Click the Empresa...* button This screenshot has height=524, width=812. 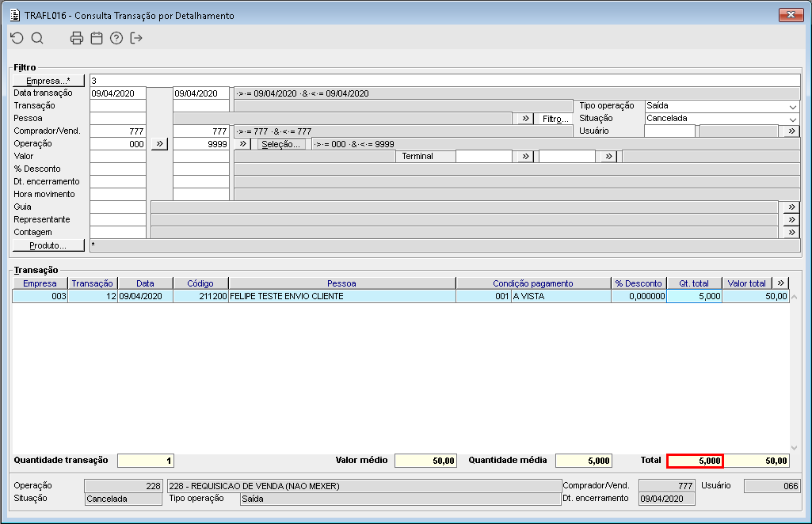tap(48, 81)
